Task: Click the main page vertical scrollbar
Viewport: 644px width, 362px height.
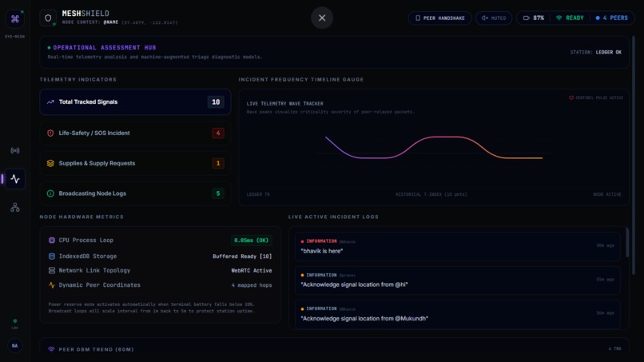Action: [634, 156]
